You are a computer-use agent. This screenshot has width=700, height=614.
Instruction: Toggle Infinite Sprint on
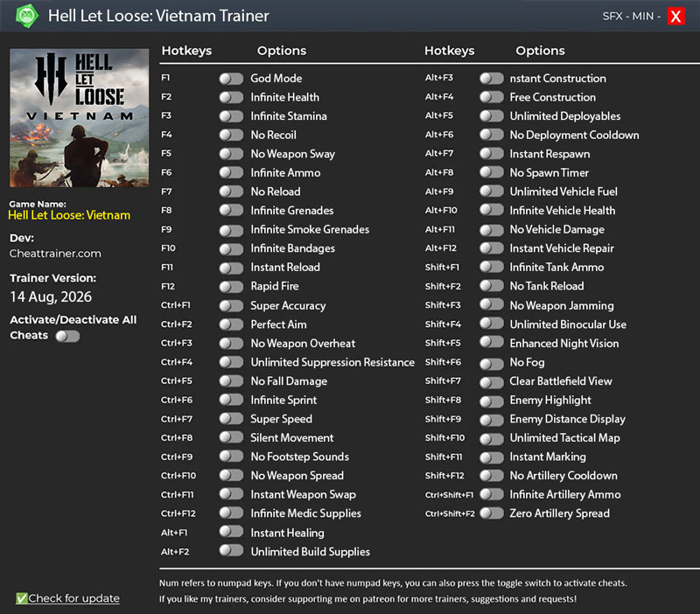tap(231, 400)
